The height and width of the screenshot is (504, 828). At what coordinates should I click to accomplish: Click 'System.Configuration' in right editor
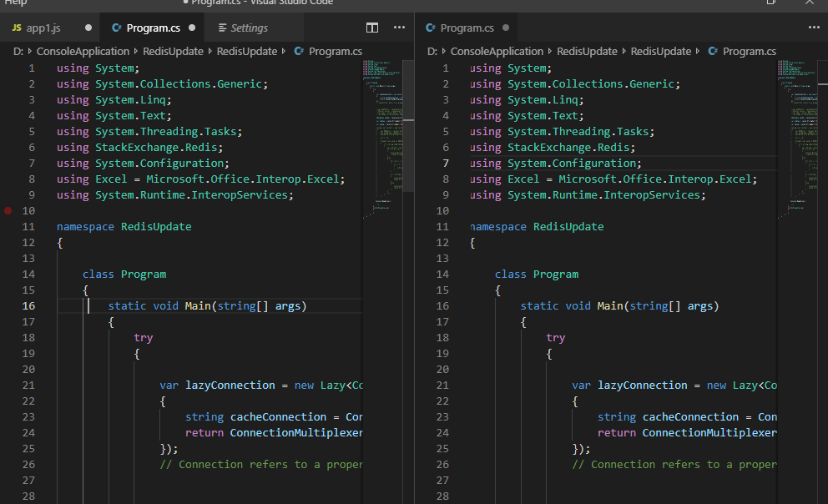tap(572, 163)
